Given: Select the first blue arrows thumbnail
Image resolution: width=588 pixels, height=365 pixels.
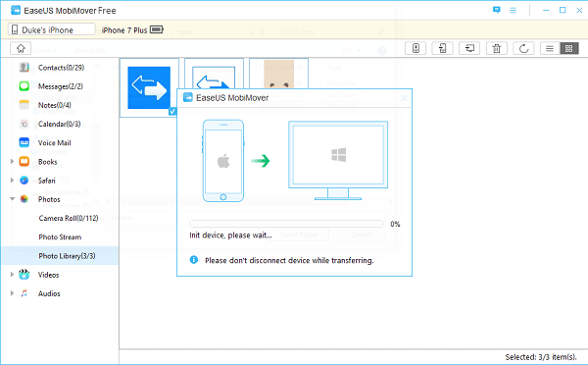Looking at the screenshot, I should coord(149,87).
